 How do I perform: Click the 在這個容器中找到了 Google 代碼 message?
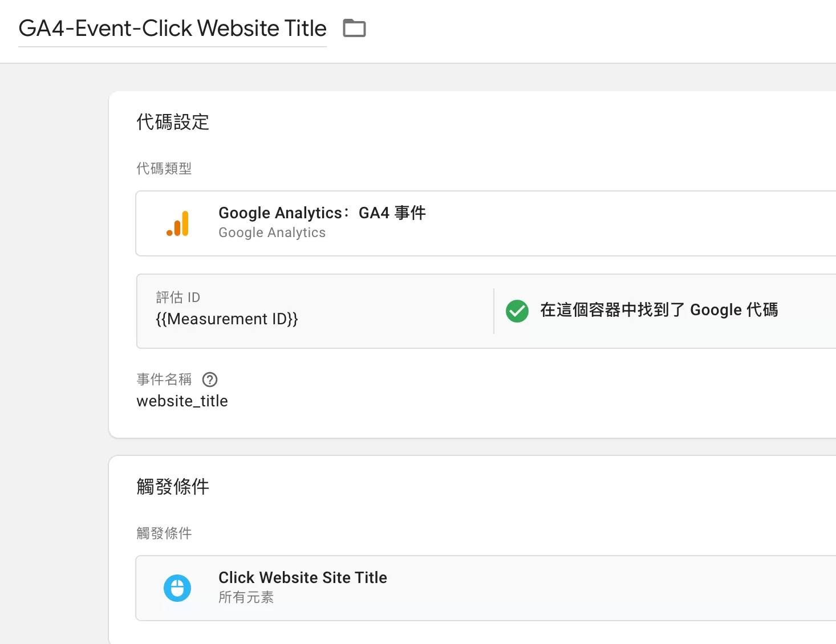point(659,310)
